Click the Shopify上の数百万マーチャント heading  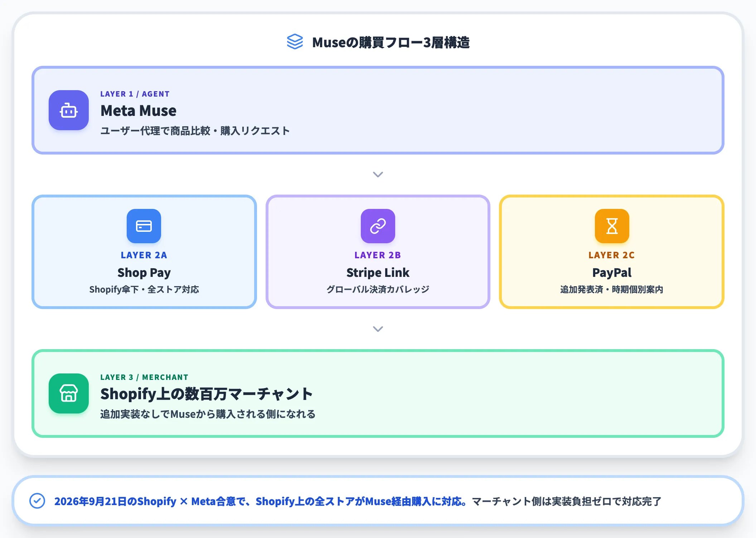coord(207,394)
